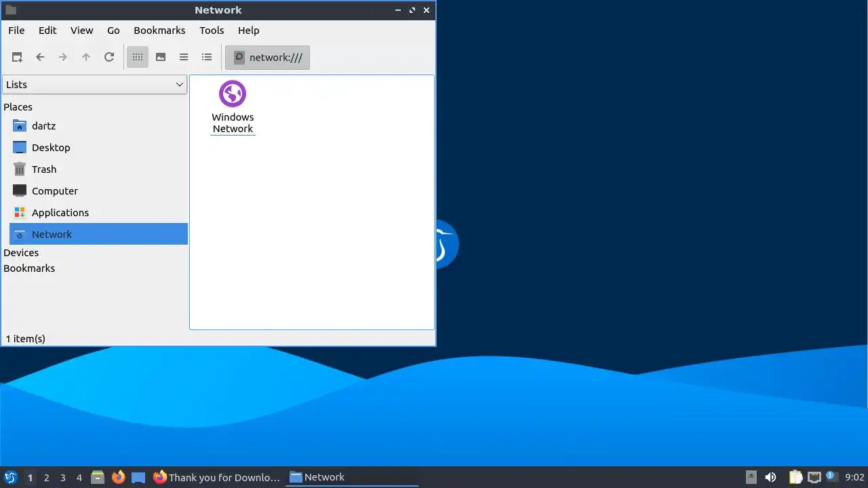Switch to virtual desktop 4

click(79, 477)
